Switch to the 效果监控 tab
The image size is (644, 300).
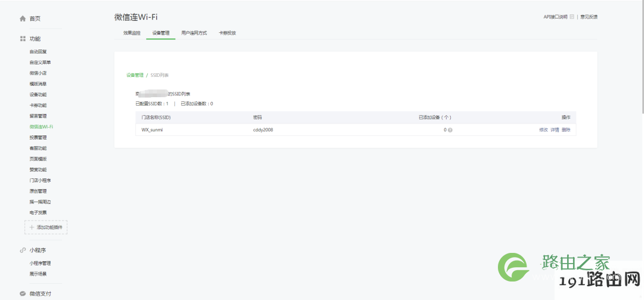point(132,33)
